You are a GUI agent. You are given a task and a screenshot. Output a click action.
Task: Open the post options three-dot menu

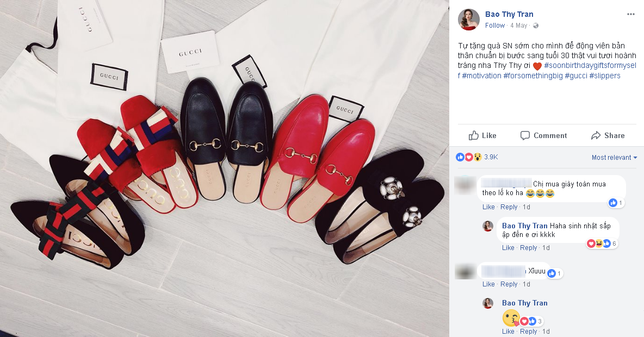[x=631, y=14]
